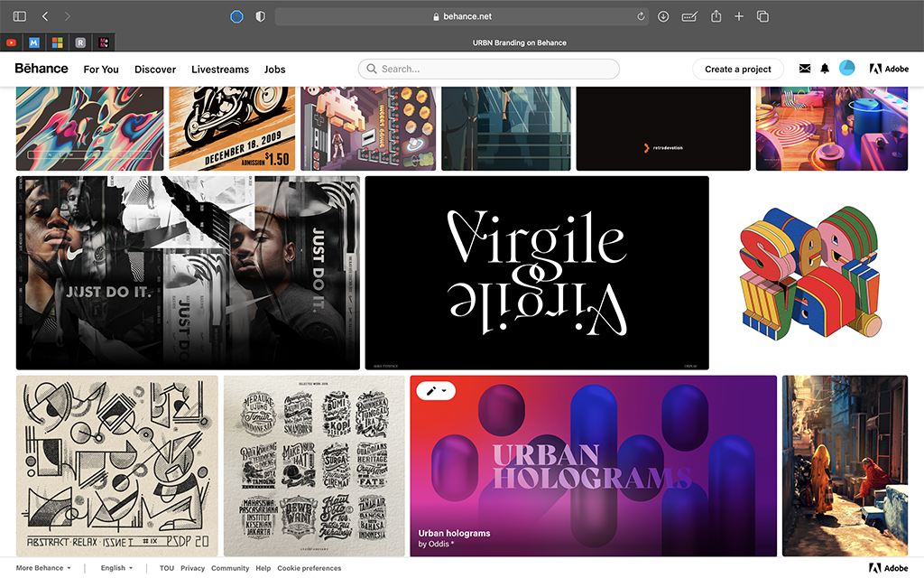Open the privacy shield report icon
924x578 pixels.
pyautogui.click(x=260, y=16)
